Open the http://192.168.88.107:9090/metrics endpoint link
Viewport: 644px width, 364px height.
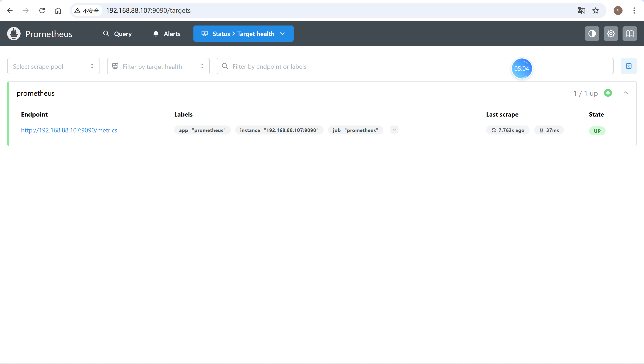click(69, 130)
